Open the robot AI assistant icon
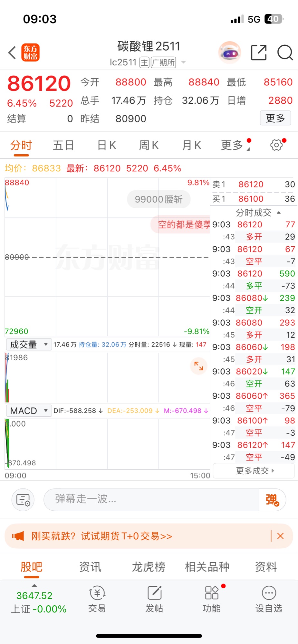The image size is (298, 644). click(x=229, y=52)
